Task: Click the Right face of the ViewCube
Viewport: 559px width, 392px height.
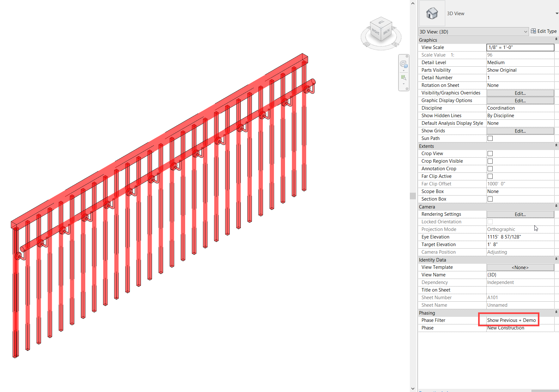Action: [375, 32]
